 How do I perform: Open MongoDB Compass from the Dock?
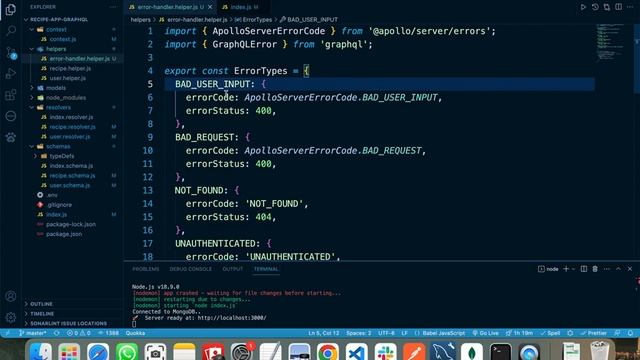[472, 352]
